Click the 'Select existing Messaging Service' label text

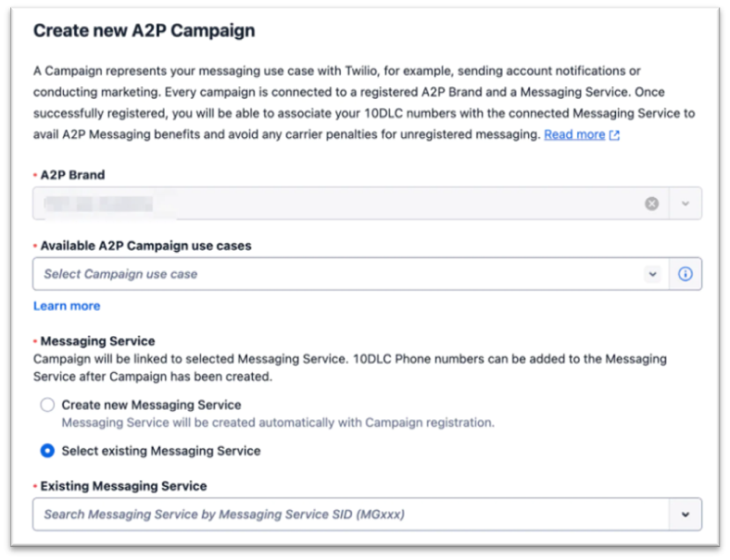pos(161,451)
